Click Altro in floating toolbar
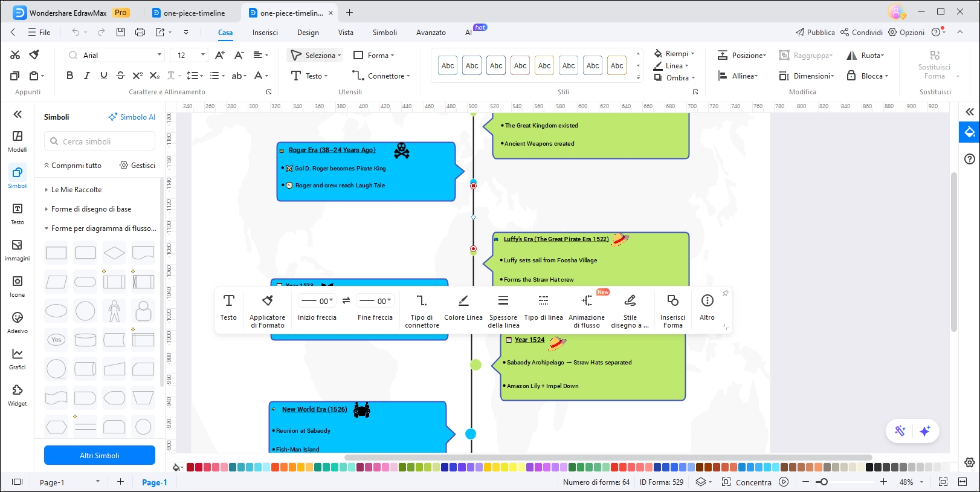This screenshot has height=492, width=980. (707, 307)
